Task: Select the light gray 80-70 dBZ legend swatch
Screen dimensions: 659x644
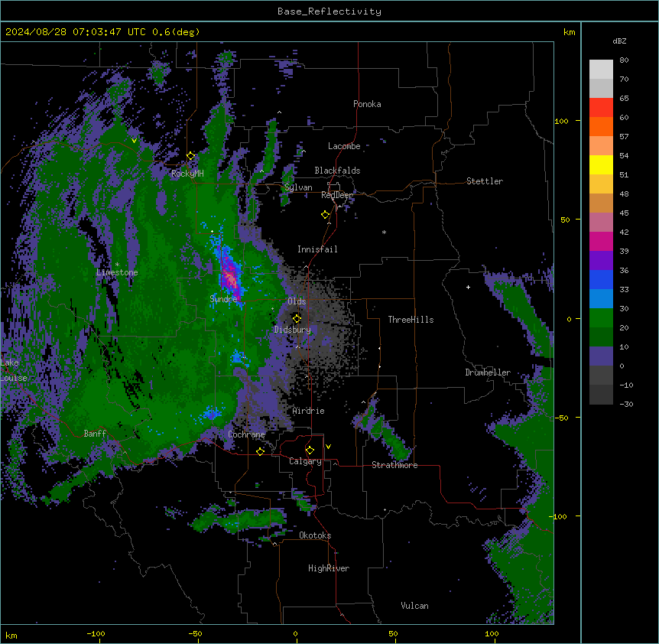Action: pos(601,70)
